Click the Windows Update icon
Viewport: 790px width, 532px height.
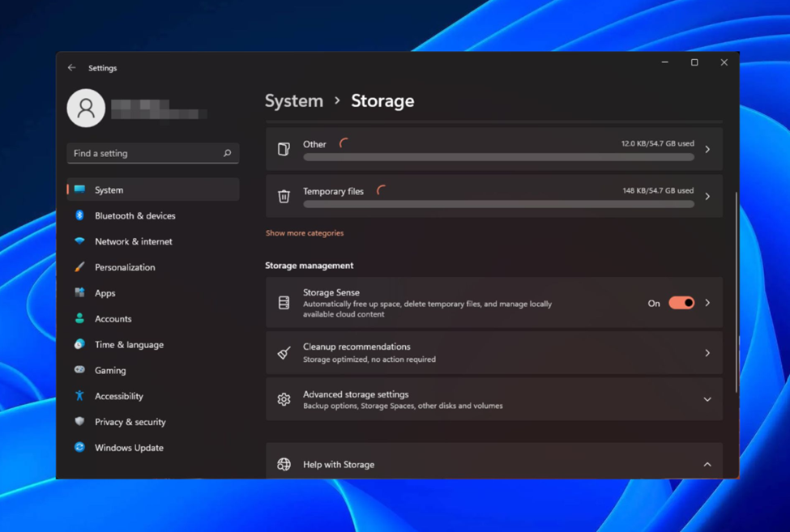(x=79, y=447)
